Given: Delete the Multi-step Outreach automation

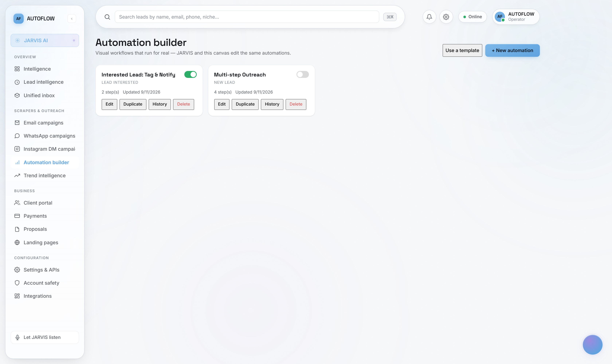Looking at the screenshot, I should coord(296,104).
